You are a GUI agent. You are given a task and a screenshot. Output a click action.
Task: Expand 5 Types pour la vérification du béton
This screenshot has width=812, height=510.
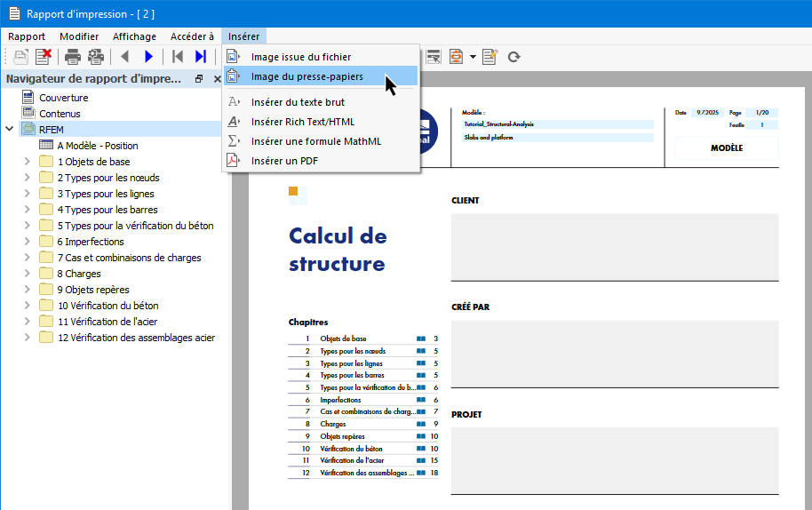click(x=27, y=226)
